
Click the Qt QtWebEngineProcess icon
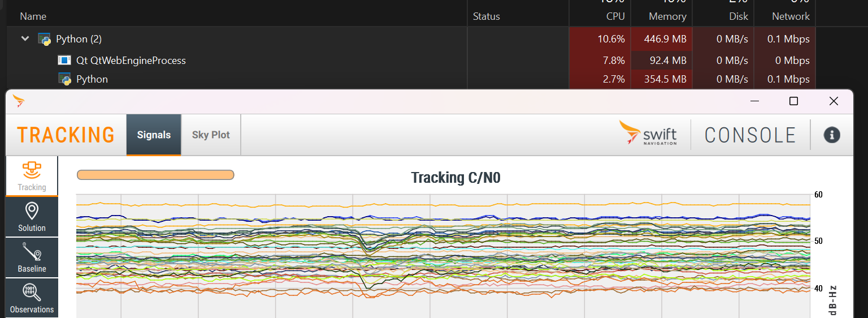(65, 60)
